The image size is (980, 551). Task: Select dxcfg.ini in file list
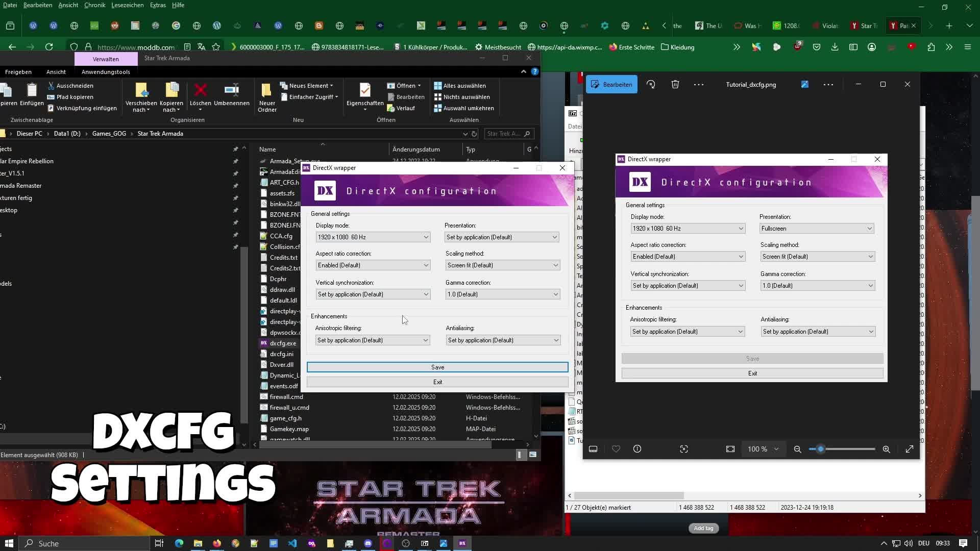click(x=281, y=354)
